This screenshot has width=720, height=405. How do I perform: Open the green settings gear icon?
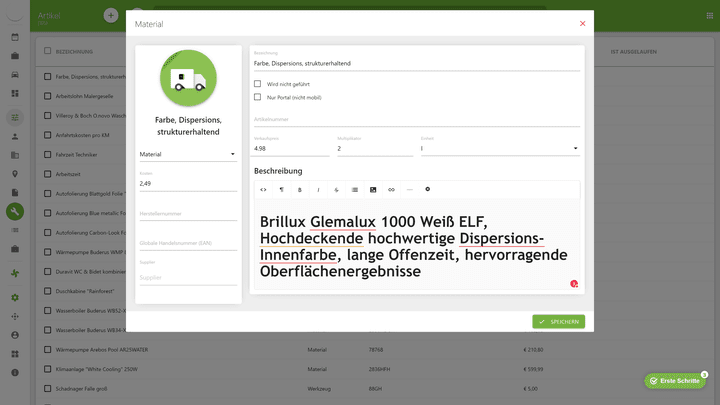pos(15,298)
